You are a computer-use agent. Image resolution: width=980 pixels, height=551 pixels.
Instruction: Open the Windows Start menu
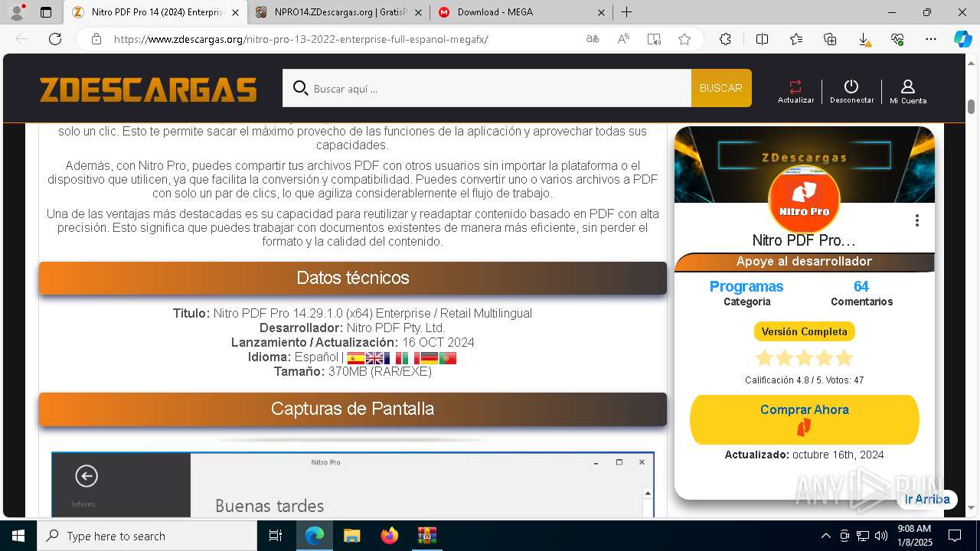pyautogui.click(x=18, y=536)
